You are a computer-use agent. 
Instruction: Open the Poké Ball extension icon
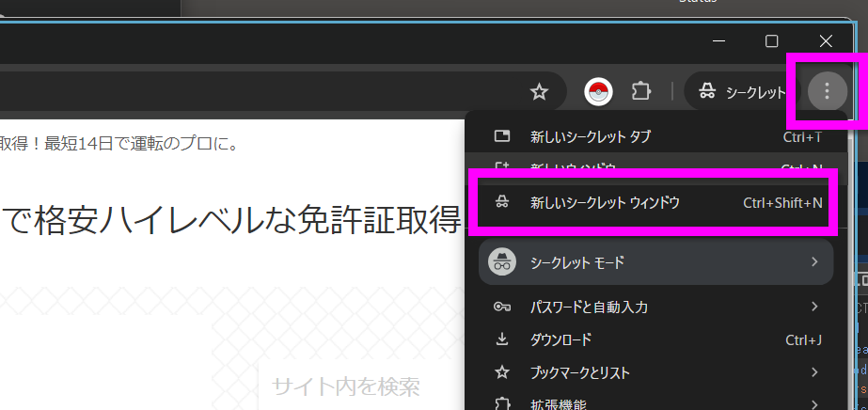coord(599,91)
